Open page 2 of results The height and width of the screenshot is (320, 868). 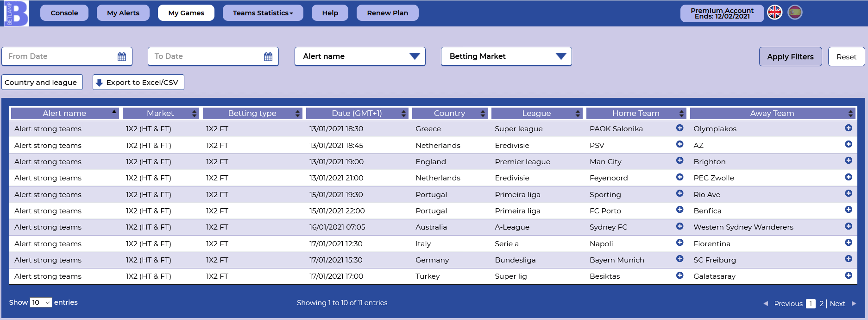click(x=822, y=304)
